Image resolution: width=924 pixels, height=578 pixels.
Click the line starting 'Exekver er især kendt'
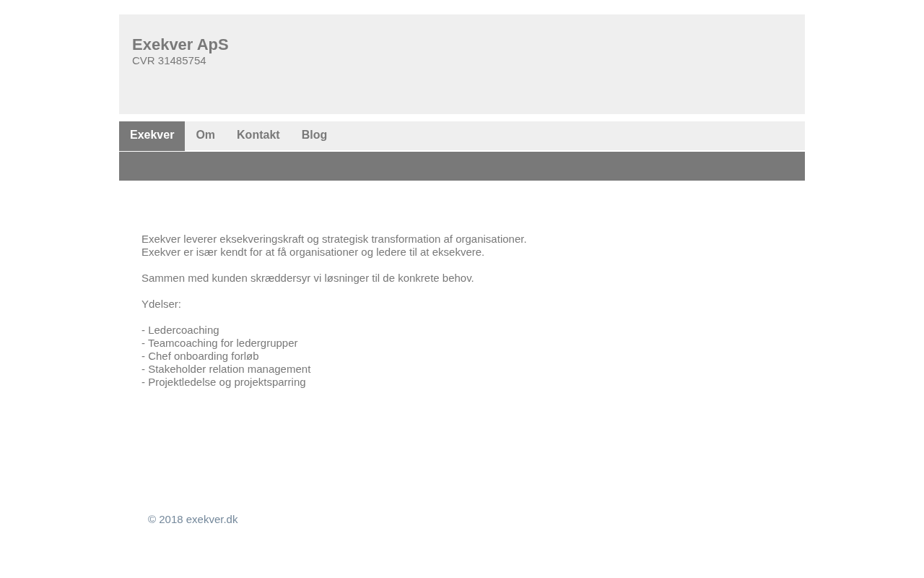coord(313,252)
